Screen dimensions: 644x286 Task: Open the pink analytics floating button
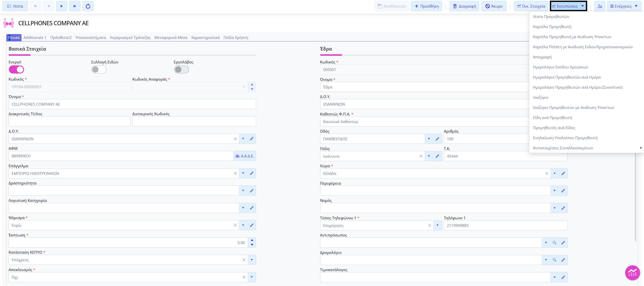pyautogui.click(x=632, y=273)
